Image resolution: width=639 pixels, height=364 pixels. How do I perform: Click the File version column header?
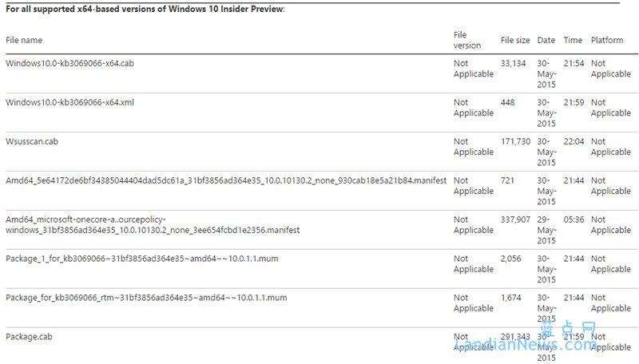(x=467, y=40)
